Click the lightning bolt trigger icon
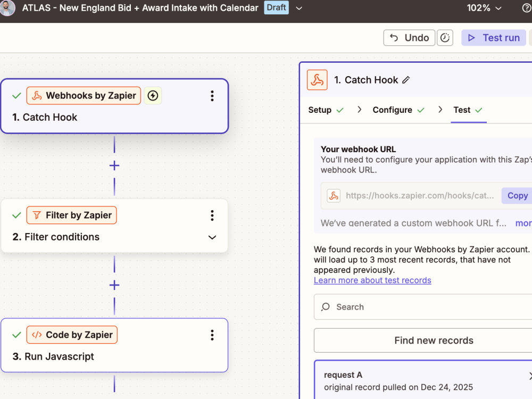 coord(153,96)
